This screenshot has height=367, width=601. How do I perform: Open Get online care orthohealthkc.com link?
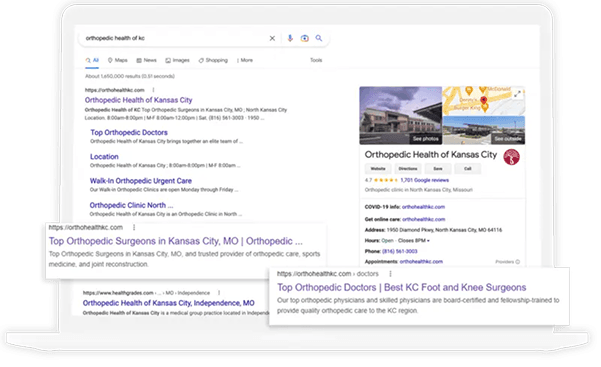pos(424,219)
